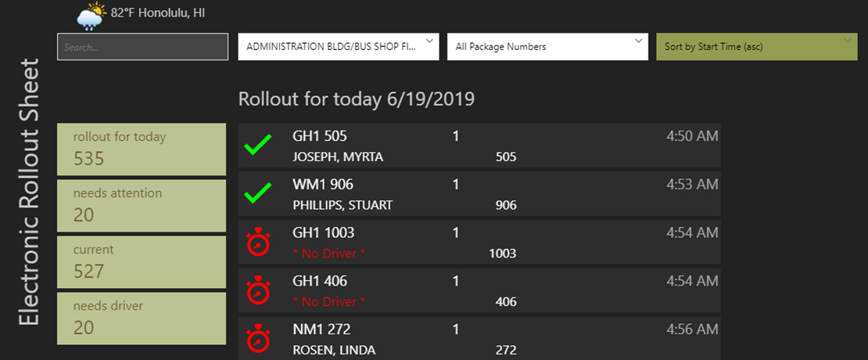
Task: Filter by the needs driver tile
Action: 142,318
